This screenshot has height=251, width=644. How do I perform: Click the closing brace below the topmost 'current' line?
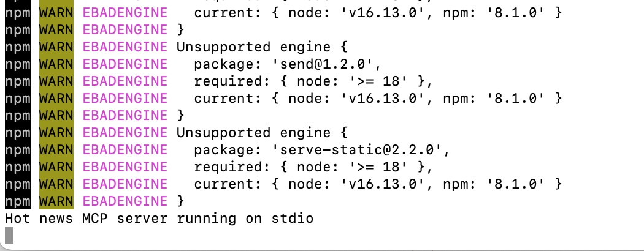point(180,29)
